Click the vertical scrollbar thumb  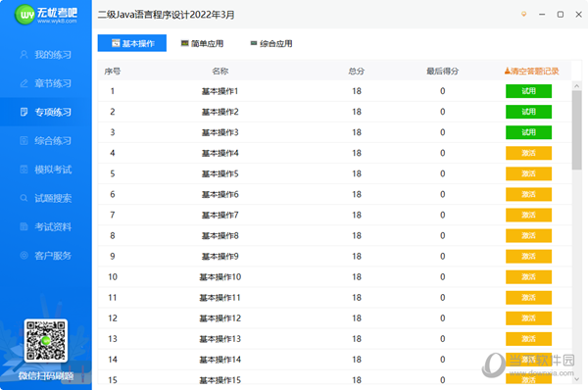[577, 130]
